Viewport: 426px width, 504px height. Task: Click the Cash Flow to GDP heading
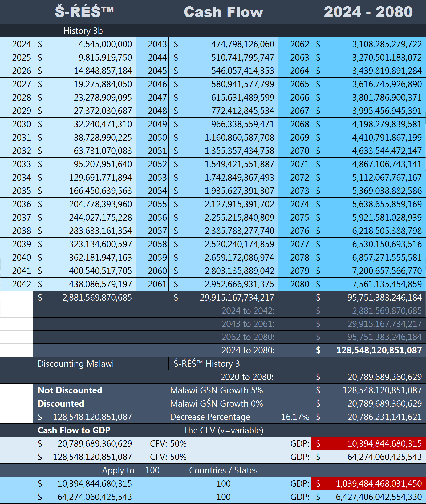(x=74, y=430)
